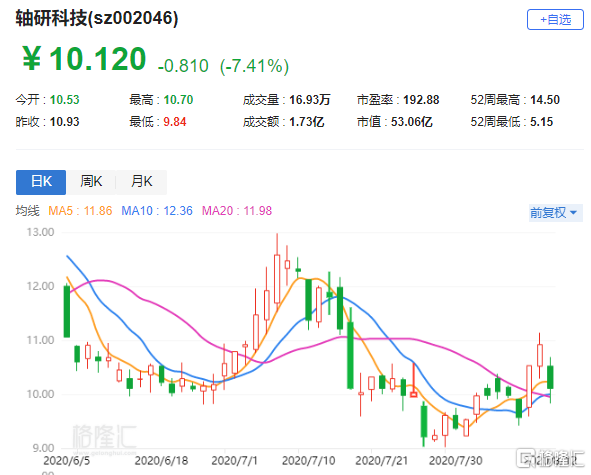
Task: Click the 2020/6/18 date axis label
Action: point(161,461)
